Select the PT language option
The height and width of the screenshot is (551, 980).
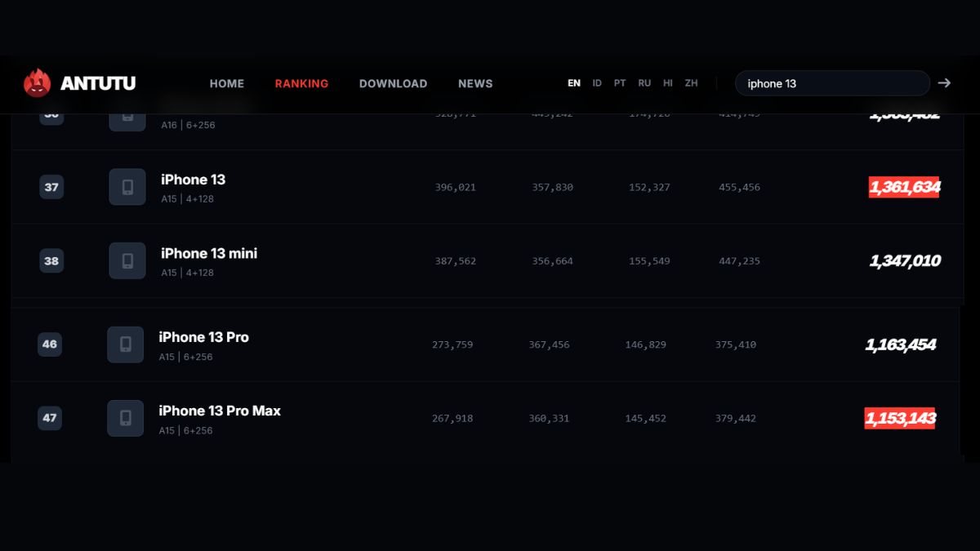click(620, 83)
